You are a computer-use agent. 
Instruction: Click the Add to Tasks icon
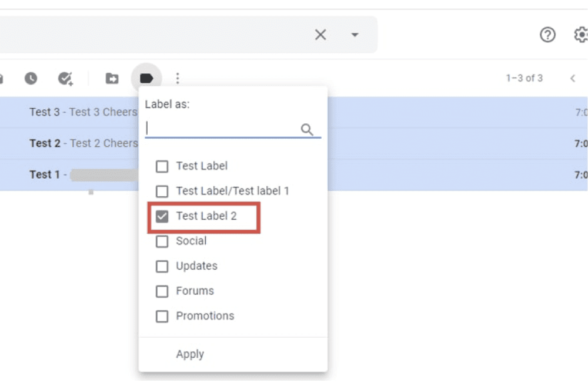[x=65, y=78]
